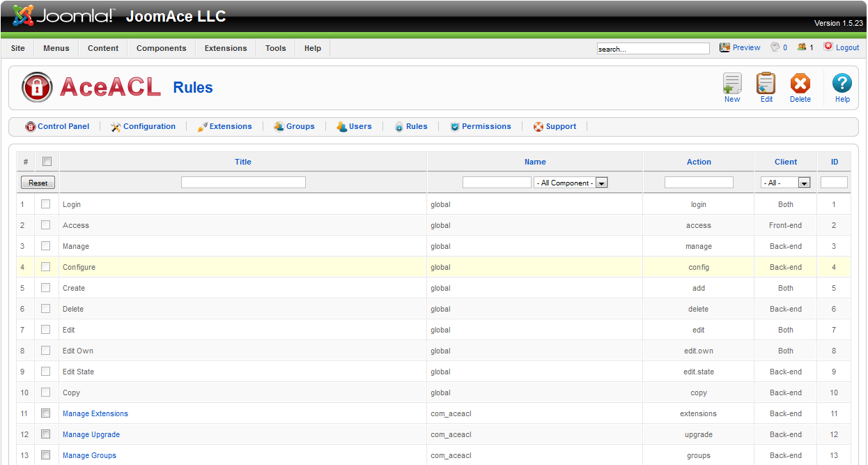Check the Login rule checkbox
This screenshot has width=868, height=465.
(46, 204)
